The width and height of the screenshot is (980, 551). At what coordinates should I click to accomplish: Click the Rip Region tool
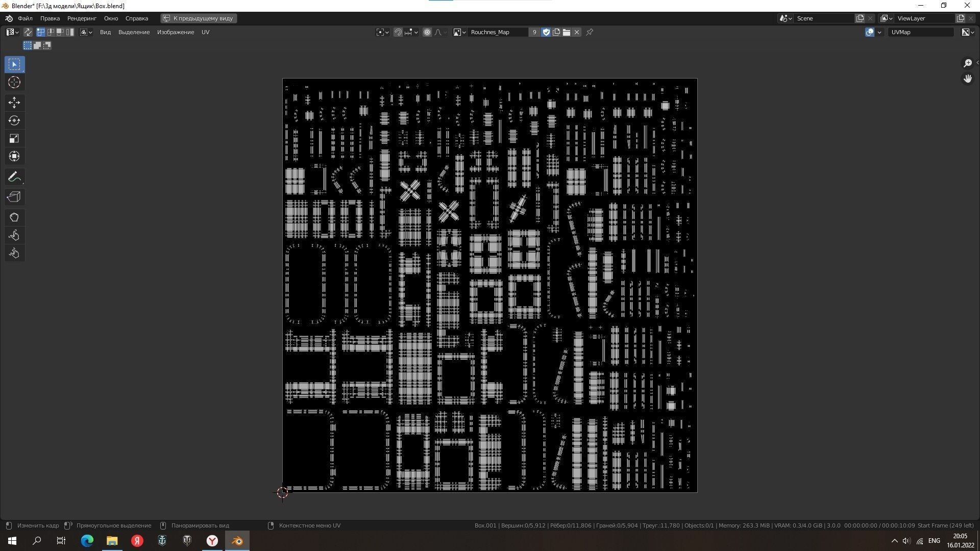14,197
